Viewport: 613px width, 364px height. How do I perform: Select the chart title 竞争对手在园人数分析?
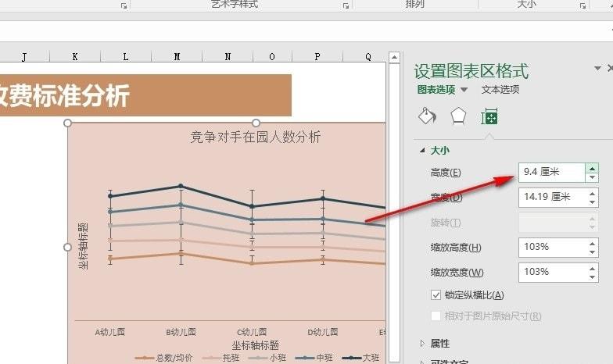pos(255,137)
